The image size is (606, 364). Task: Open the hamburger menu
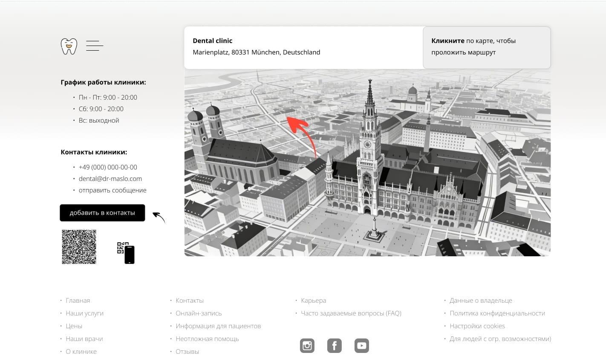point(95,46)
